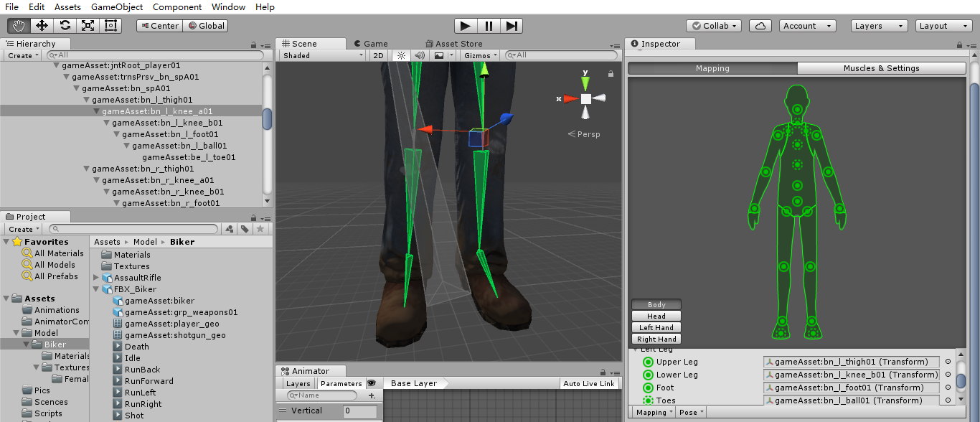Select the Scale tool
980x422 pixels.
pos(88,26)
